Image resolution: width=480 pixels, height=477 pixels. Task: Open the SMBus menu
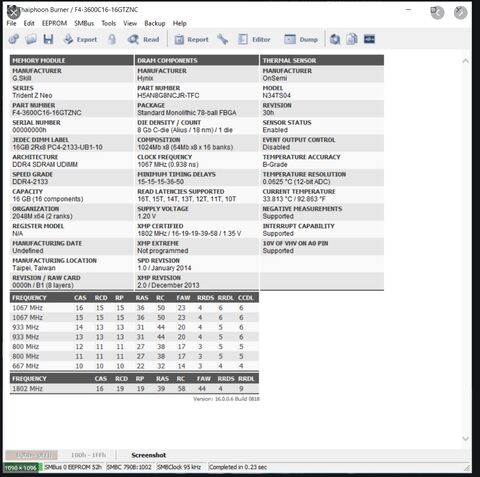(84, 23)
